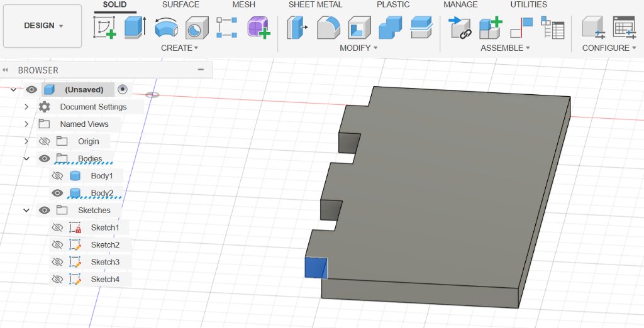
Task: Click the Body2 cylinder icon
Action: coord(75,193)
